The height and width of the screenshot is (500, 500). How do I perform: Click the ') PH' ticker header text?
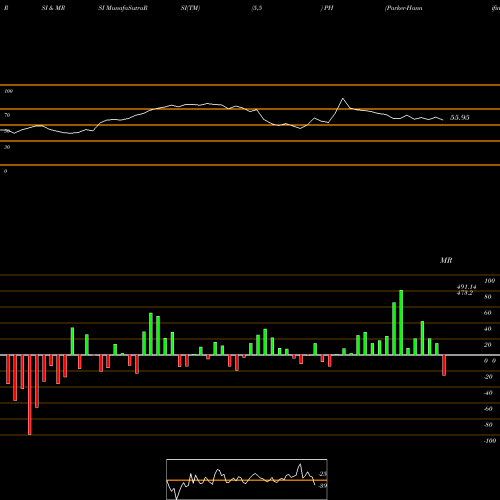tap(327, 8)
